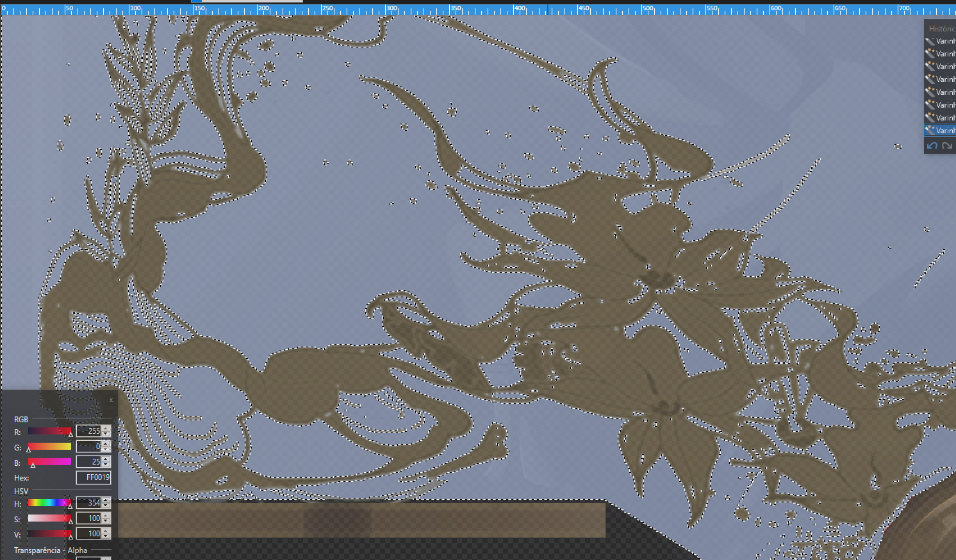Decrease the V value with down arrow
The height and width of the screenshot is (560, 956).
coord(106,537)
